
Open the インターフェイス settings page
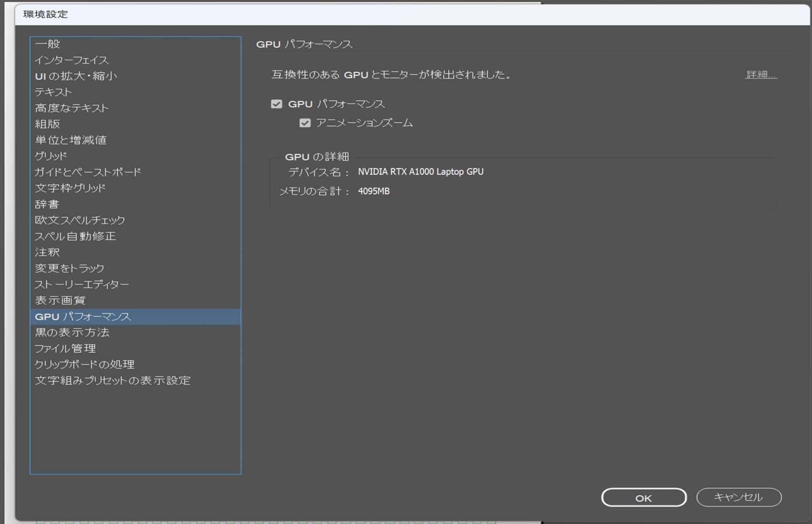[x=72, y=60]
